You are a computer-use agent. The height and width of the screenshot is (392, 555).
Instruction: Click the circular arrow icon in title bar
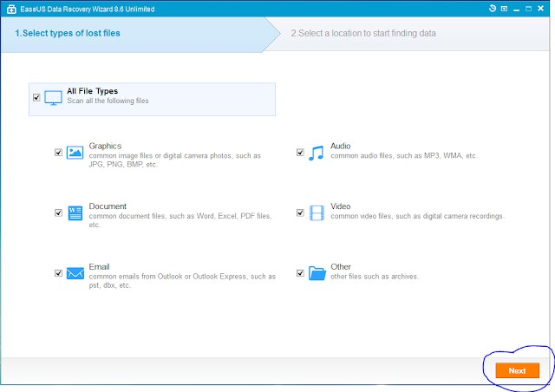point(493,9)
